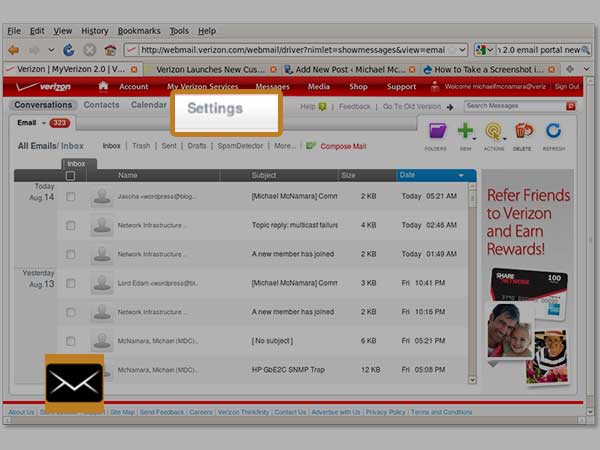Open the Email account dropdown arrow
Screen dimensions: 600x450
(x=44, y=123)
